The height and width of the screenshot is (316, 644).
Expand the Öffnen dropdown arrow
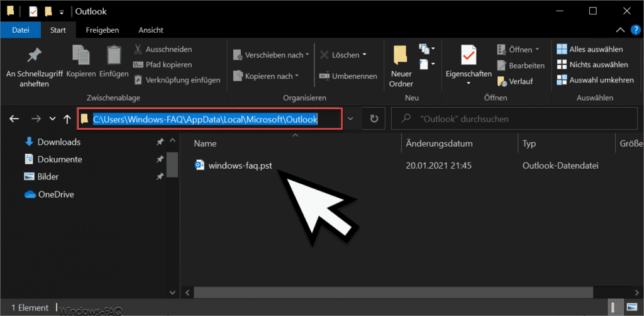tap(537, 50)
